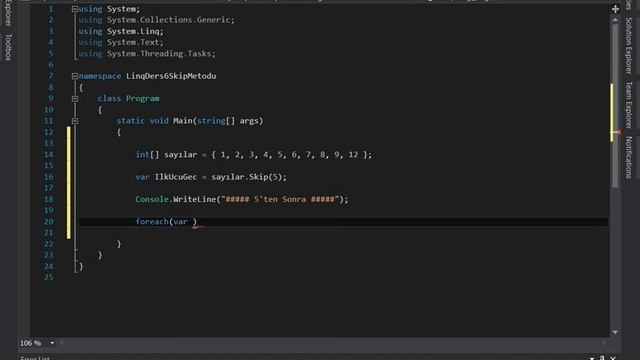Collapse the static void Main method
This screenshot has width=640, height=360.
(75, 121)
